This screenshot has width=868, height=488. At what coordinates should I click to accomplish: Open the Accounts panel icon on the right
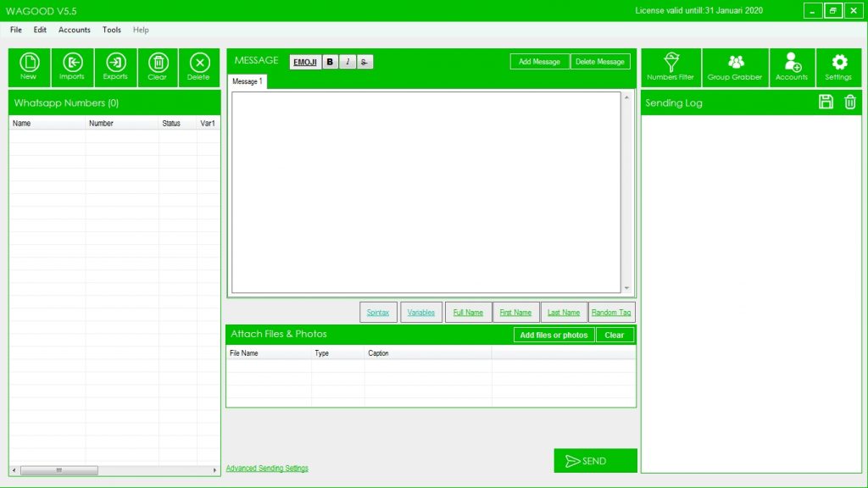pyautogui.click(x=792, y=67)
